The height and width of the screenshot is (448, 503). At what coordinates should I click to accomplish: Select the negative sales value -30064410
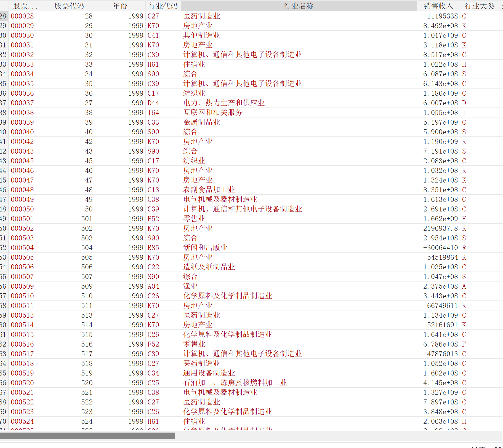click(x=440, y=248)
